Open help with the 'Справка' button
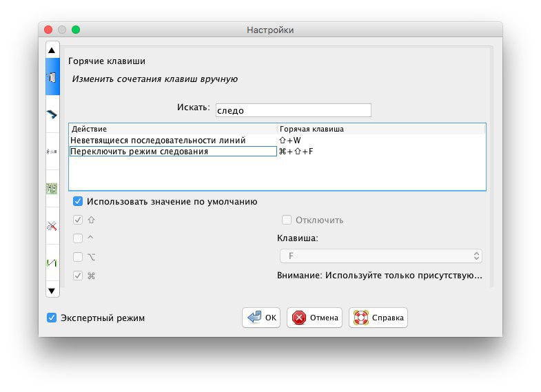The width and height of the screenshot is (541, 392). click(x=378, y=318)
